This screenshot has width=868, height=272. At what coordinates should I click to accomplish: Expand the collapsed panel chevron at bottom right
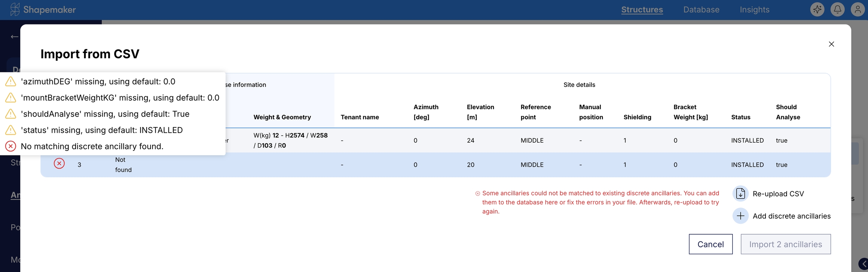863,264
